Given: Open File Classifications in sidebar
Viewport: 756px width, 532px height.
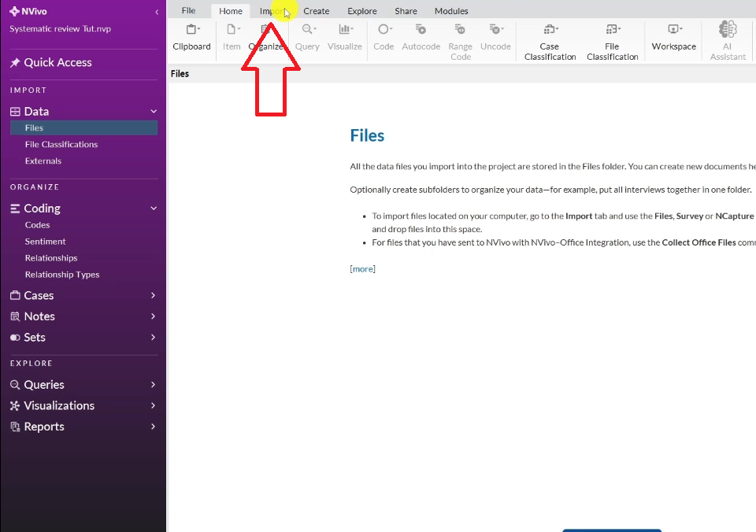Looking at the screenshot, I should pos(61,144).
